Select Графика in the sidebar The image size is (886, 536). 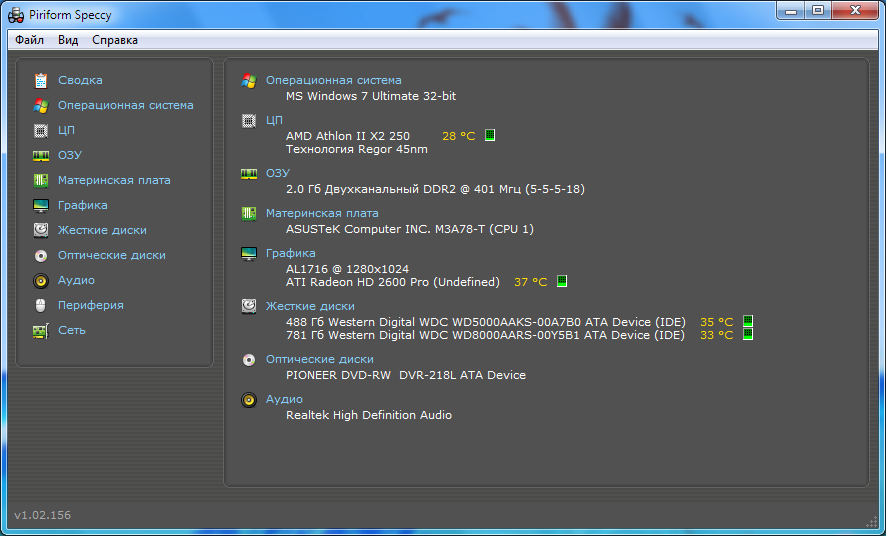(x=82, y=205)
